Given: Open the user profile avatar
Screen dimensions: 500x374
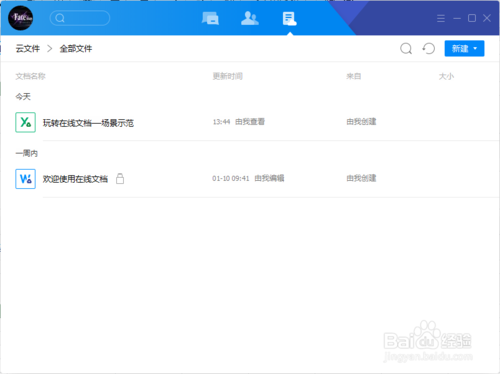Looking at the screenshot, I should point(21,18).
